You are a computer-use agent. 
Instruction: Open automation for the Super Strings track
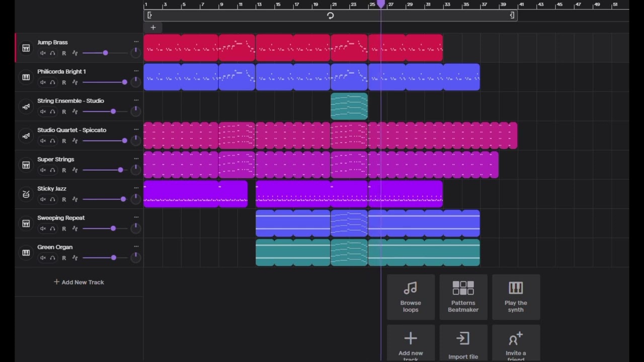tap(75, 170)
